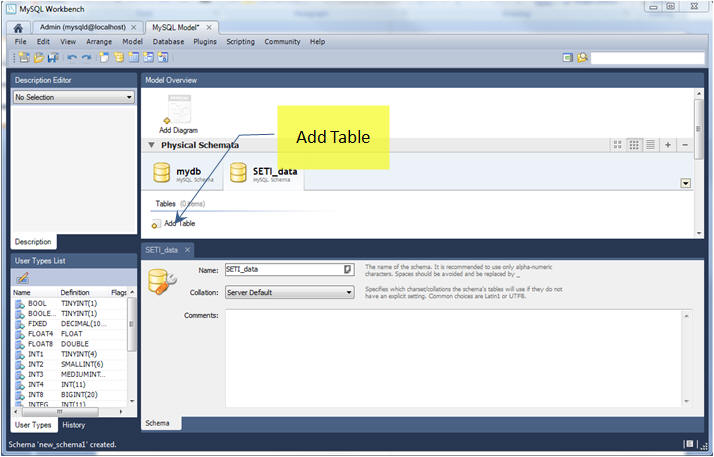
Task: Select the INT2 SMALLINT(6) row
Action: coord(71,364)
